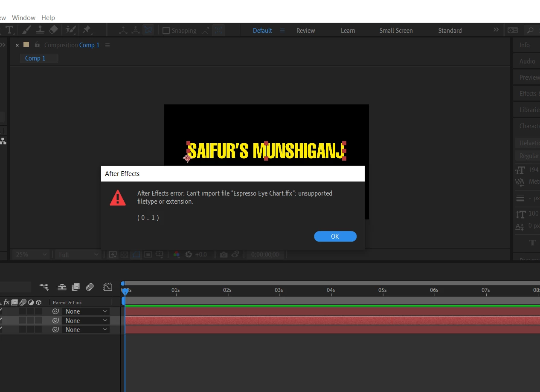Toggle snap to extended edges icon beside Snapping

(206, 30)
